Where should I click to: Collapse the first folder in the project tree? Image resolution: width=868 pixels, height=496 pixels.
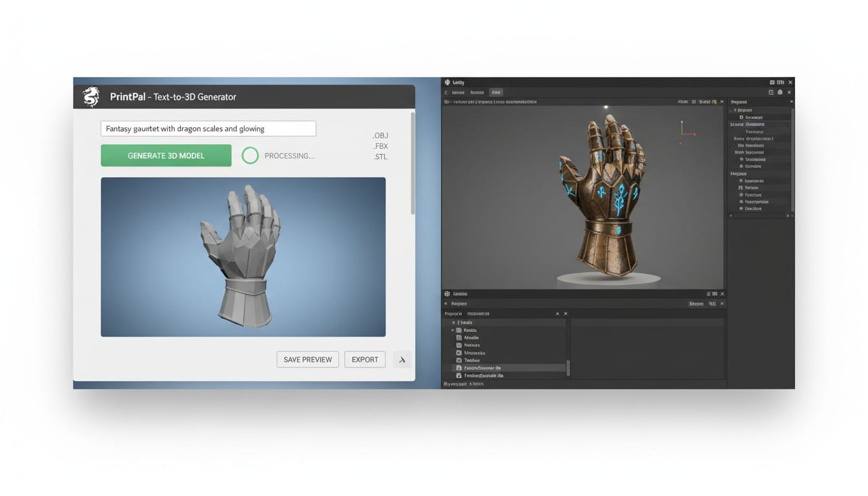[453, 322]
